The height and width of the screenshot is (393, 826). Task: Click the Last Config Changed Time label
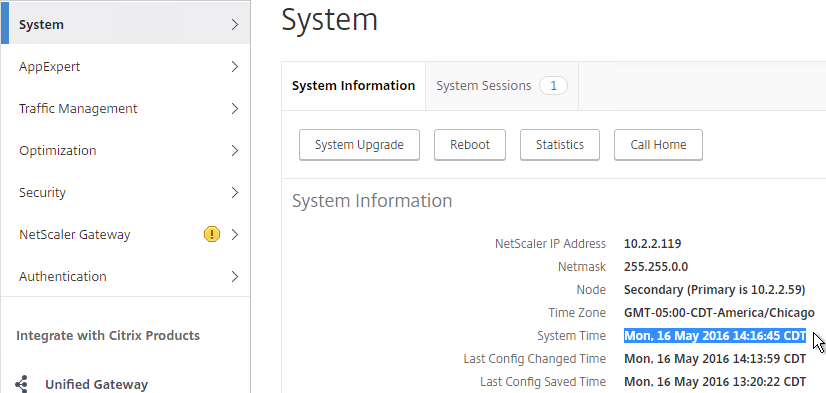[x=535, y=359]
